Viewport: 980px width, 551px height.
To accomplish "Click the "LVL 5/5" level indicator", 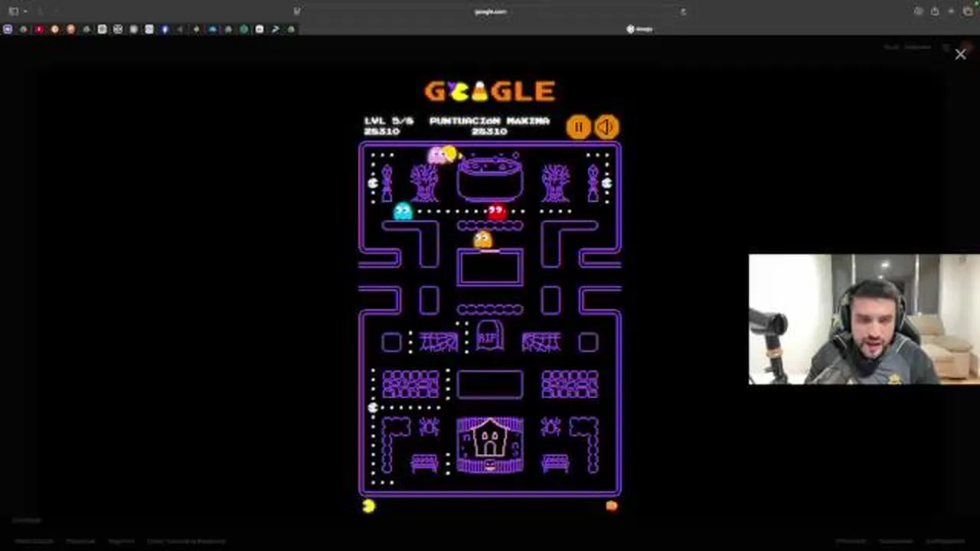I will pyautogui.click(x=389, y=121).
